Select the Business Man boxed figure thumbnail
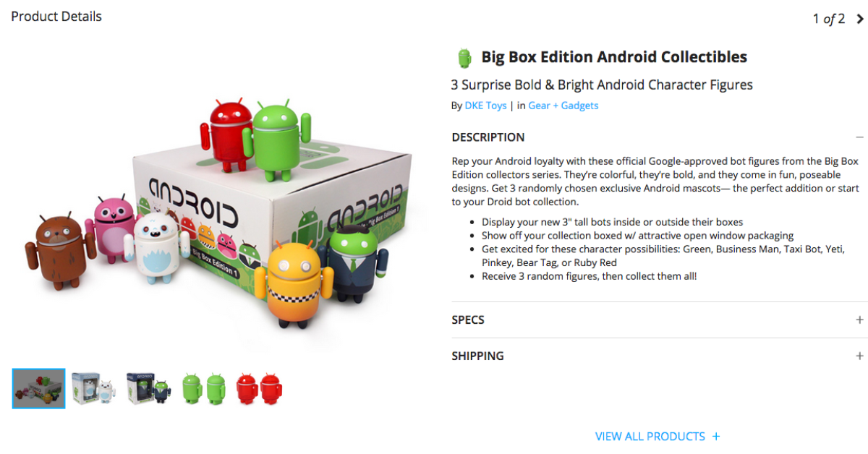This screenshot has width=868, height=454. point(149,389)
